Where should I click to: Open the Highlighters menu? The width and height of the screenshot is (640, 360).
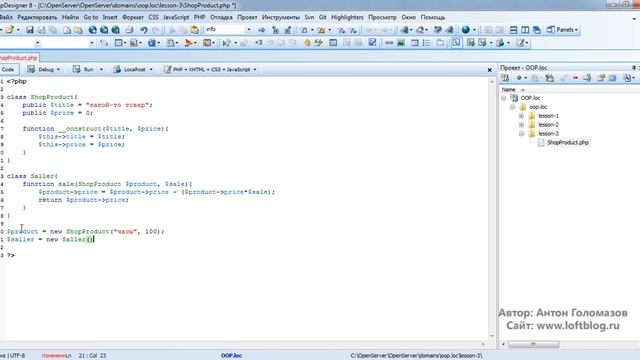point(347,18)
